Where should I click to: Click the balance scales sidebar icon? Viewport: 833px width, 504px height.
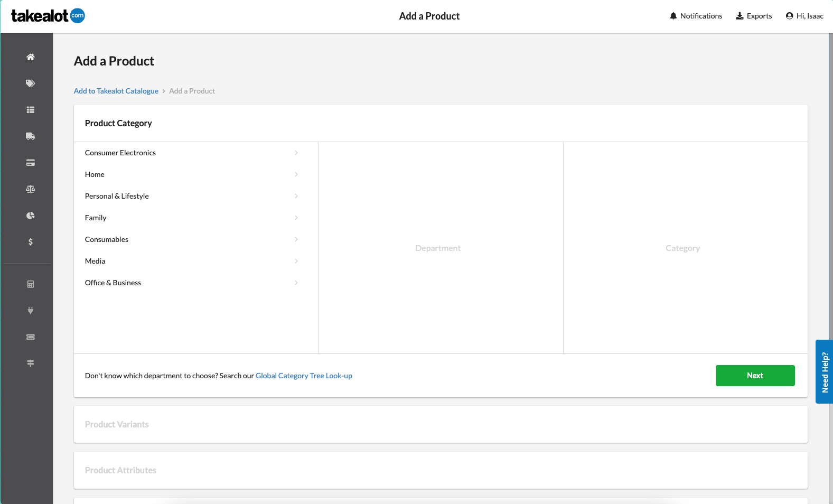(x=31, y=189)
